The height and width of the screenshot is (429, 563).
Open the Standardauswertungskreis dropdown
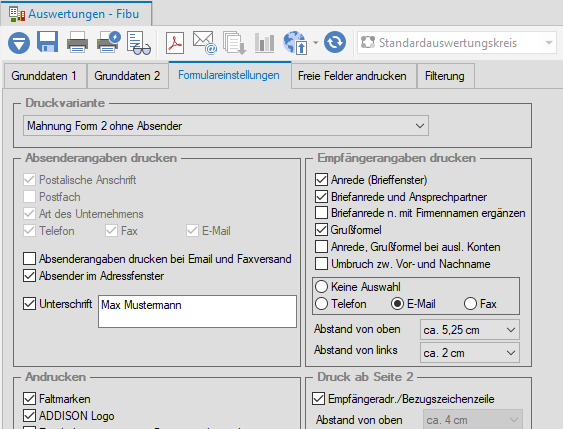[x=456, y=43]
